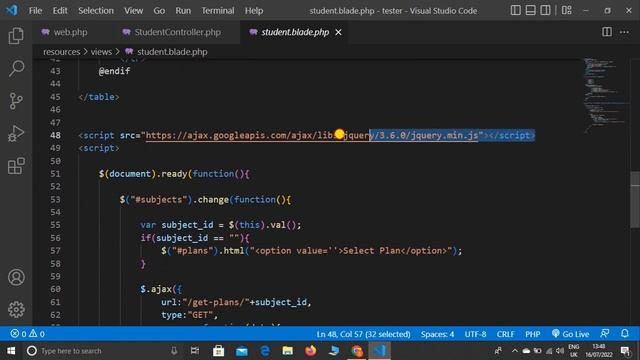Open editor More Actions ellipsis
Image resolution: width=640 pixels, height=360 pixels.
(624, 32)
